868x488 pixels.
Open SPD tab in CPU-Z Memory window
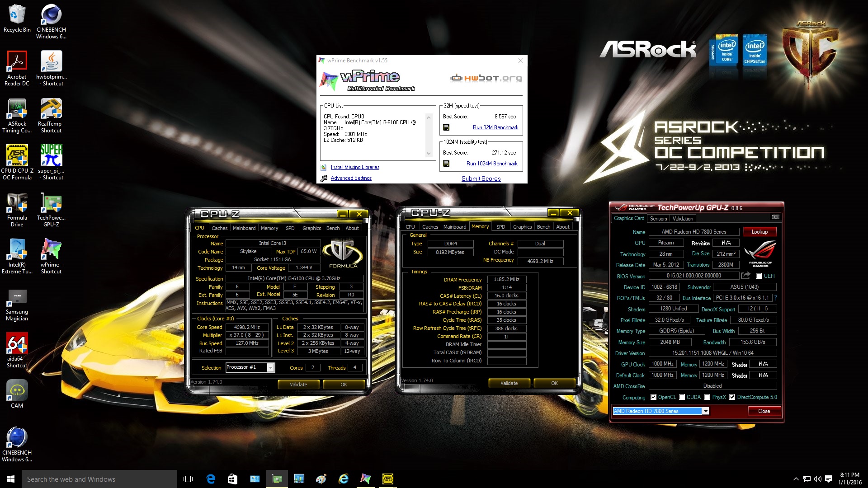click(x=500, y=227)
